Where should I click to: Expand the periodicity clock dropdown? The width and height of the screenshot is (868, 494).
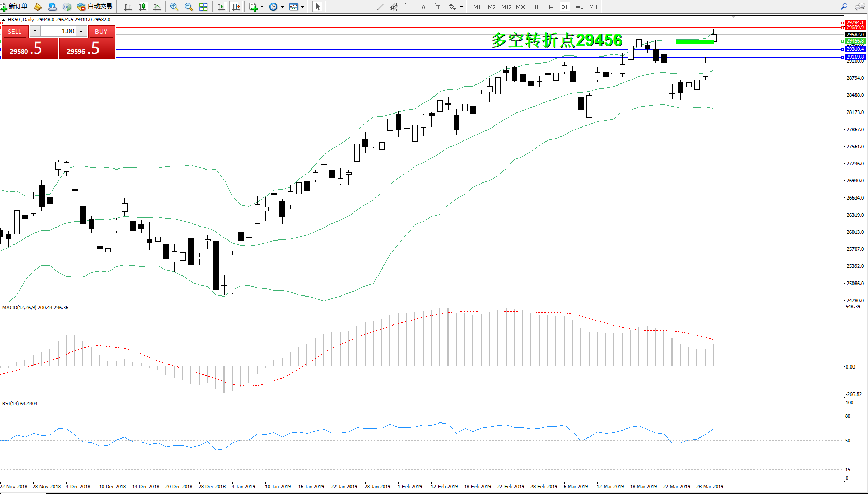282,7
